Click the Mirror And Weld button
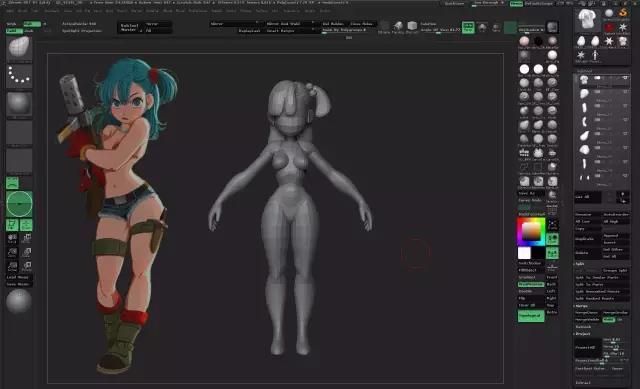This screenshot has width=640, height=389. [x=291, y=24]
